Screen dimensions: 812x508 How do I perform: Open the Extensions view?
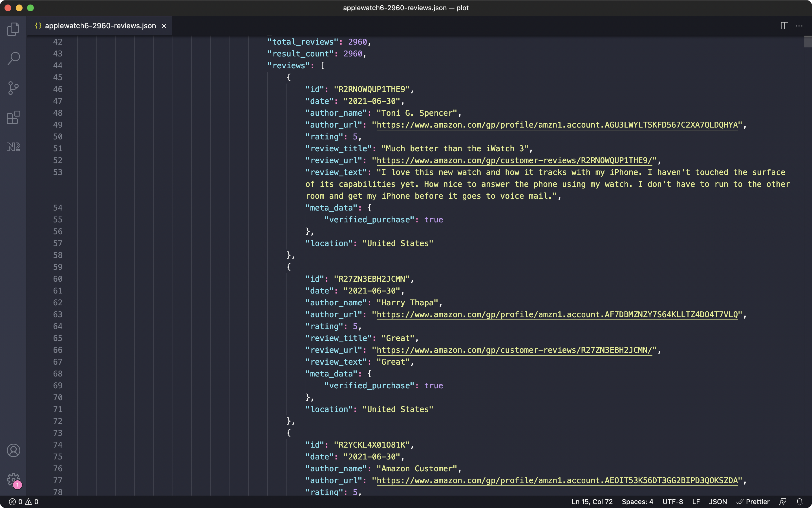click(14, 118)
